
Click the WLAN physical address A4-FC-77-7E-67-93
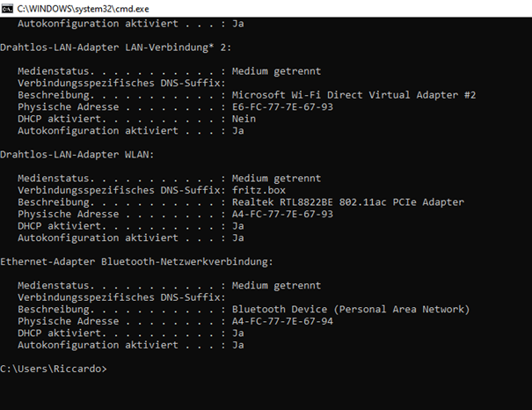click(x=282, y=214)
